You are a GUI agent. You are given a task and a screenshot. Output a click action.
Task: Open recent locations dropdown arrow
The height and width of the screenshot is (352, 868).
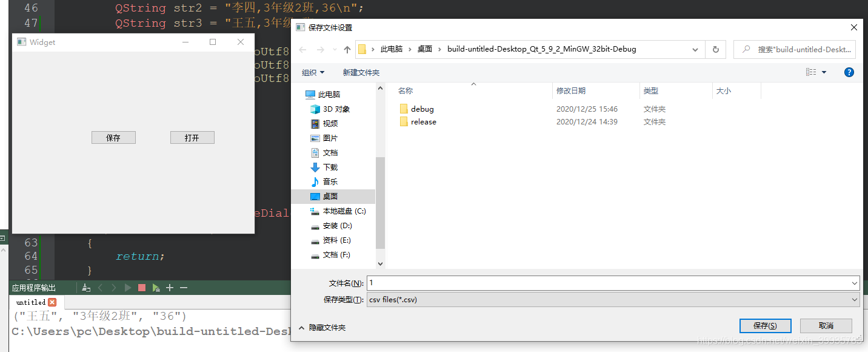[335, 50]
